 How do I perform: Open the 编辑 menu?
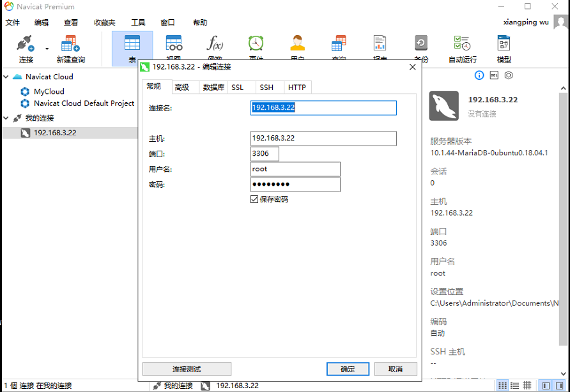(x=42, y=22)
